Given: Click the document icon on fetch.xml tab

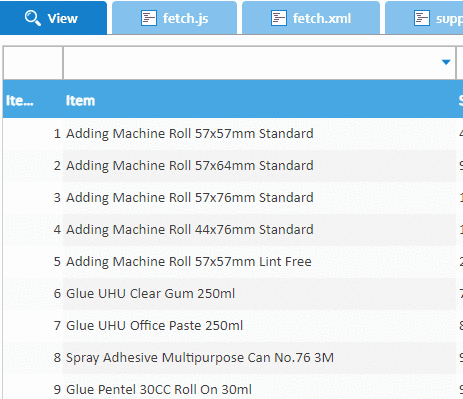Looking at the screenshot, I should (x=279, y=18).
